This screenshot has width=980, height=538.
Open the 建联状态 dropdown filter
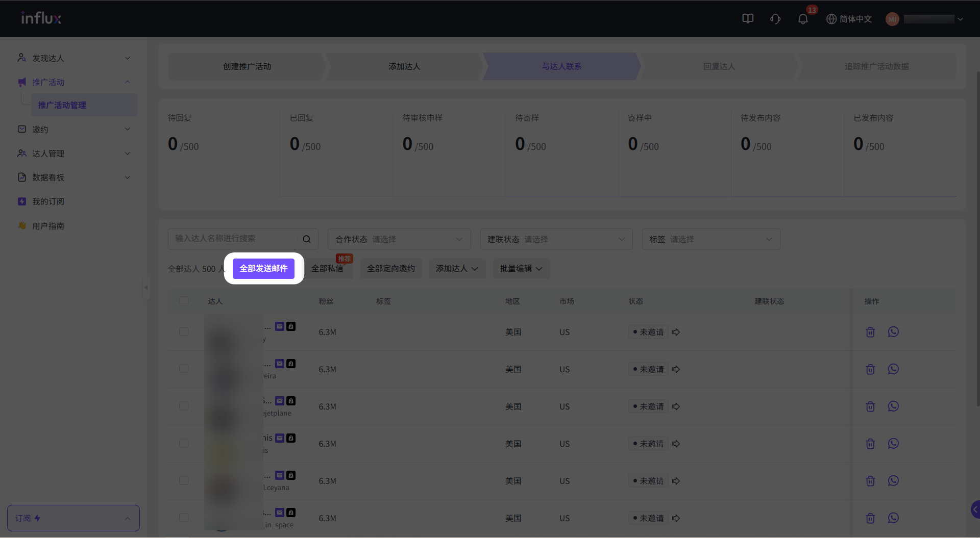(x=556, y=239)
